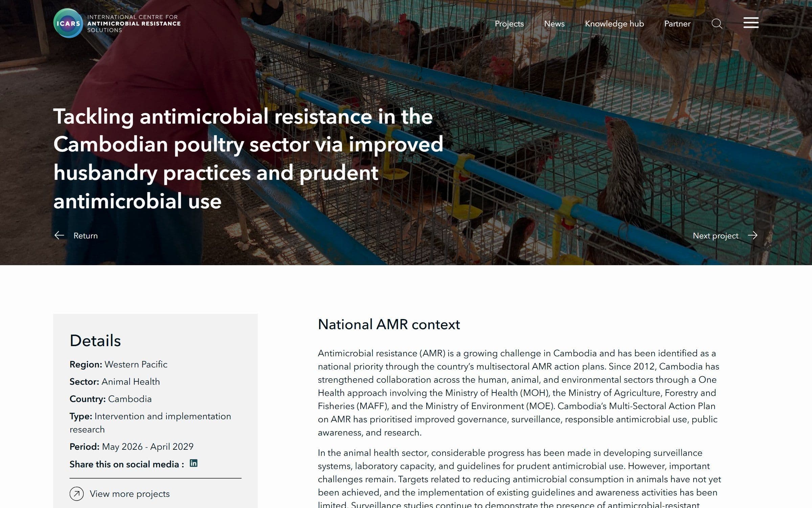Click the ICARS circular logo
The image size is (812, 508).
point(68,23)
